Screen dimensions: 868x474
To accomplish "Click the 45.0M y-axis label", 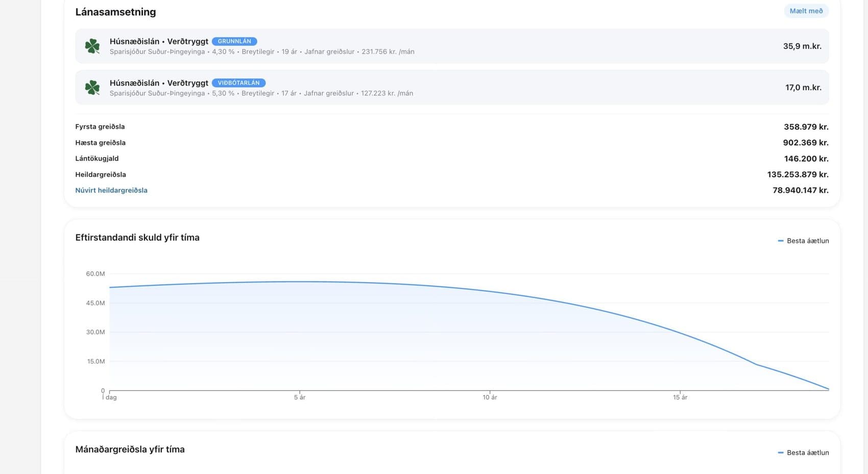I will (x=95, y=303).
